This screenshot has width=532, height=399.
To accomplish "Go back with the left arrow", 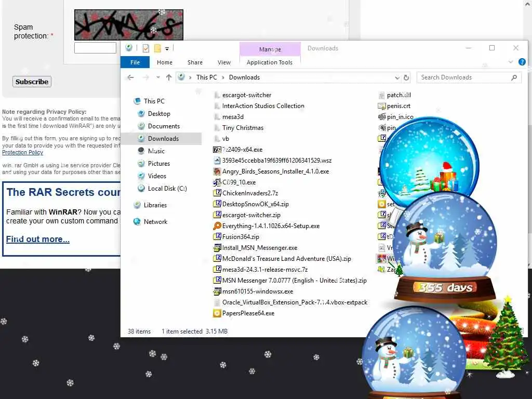I will coord(130,78).
